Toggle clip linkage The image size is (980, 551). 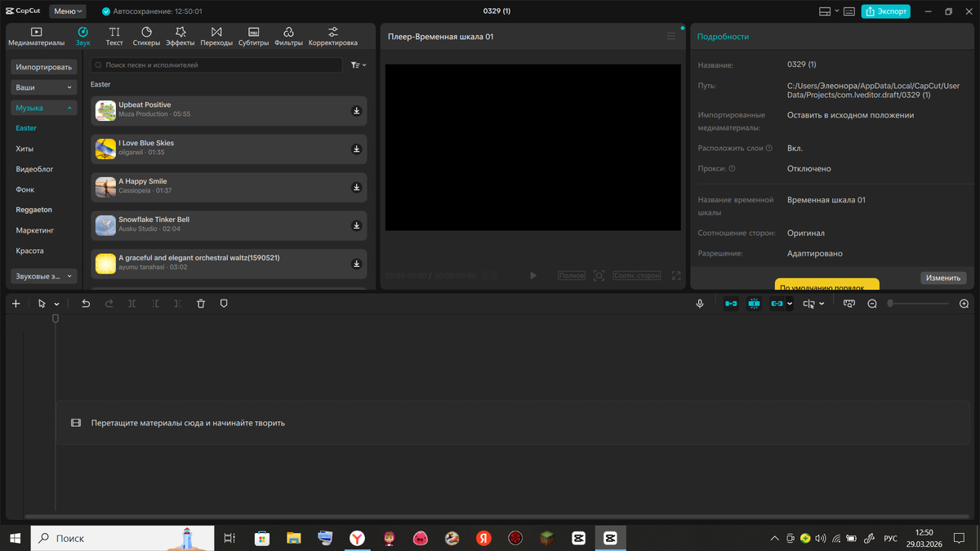click(777, 304)
